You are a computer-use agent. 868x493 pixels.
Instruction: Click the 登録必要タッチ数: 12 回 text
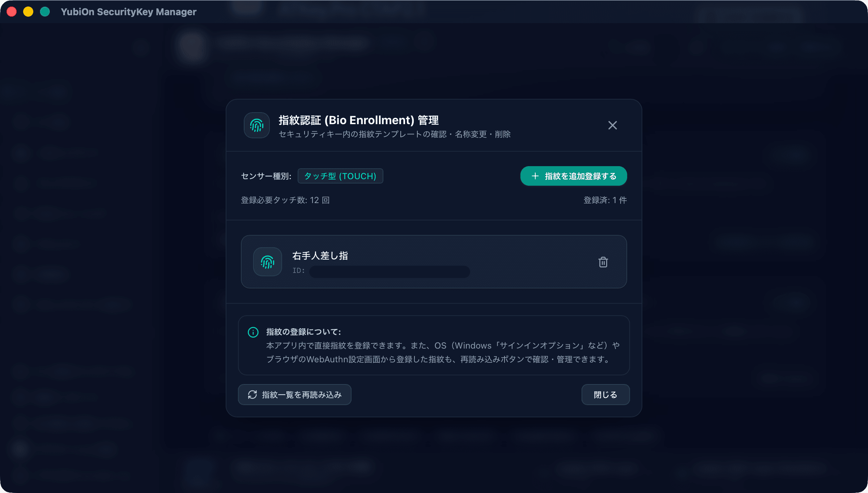(x=285, y=200)
